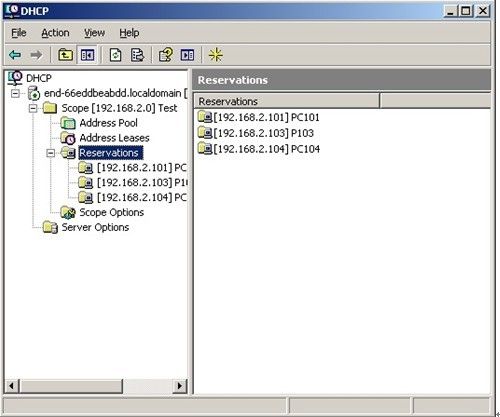Select [192.168.2.103] P103 in the list
Viewport: 500px width, 417px height.
264,133
